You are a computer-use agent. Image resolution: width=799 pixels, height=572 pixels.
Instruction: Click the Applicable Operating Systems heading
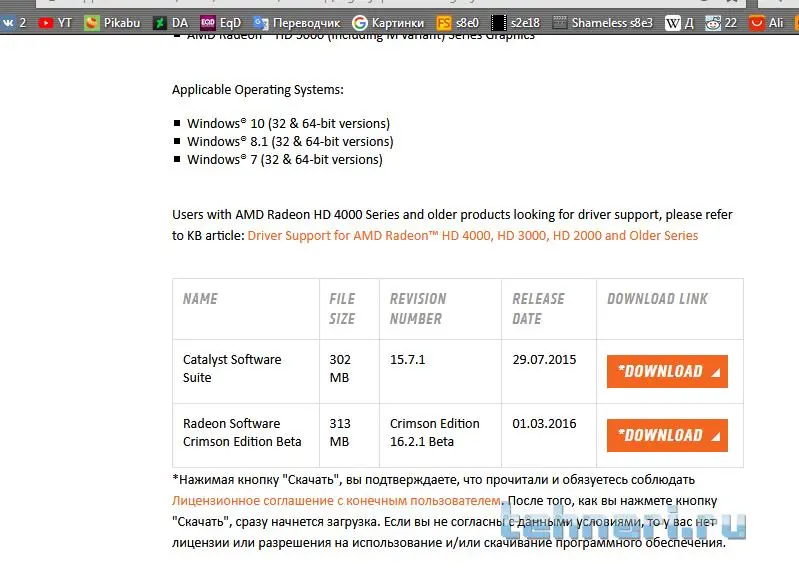coord(258,90)
